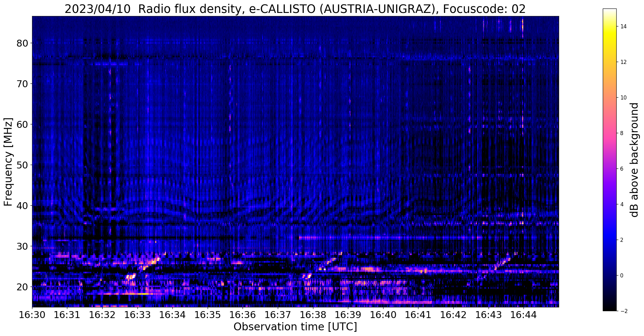Click the 16:44 time axis label
The height and width of the screenshot is (336, 644).
524,315
